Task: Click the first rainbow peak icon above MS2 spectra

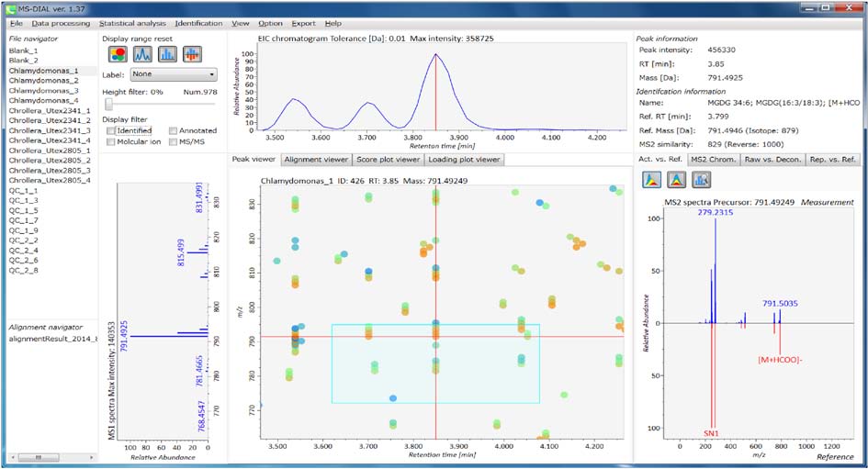Action: [x=651, y=180]
